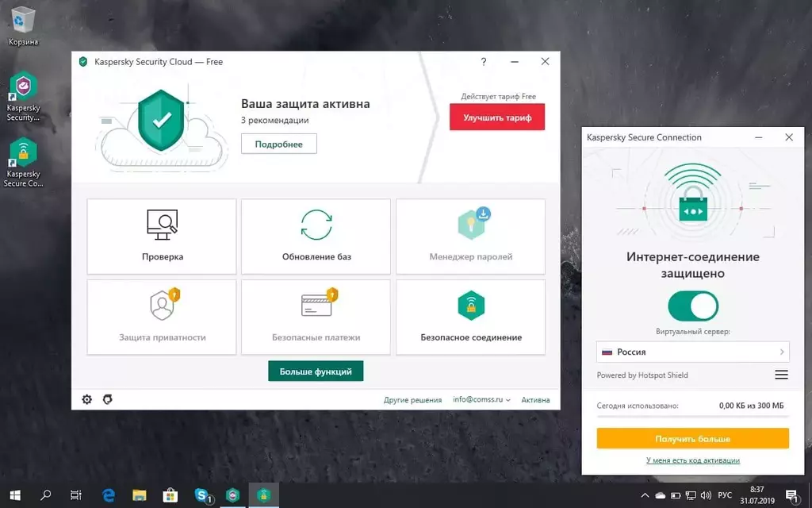The width and height of the screenshot is (812, 508).
Task: Switch the РУС input language indicator
Action: [x=725, y=495]
